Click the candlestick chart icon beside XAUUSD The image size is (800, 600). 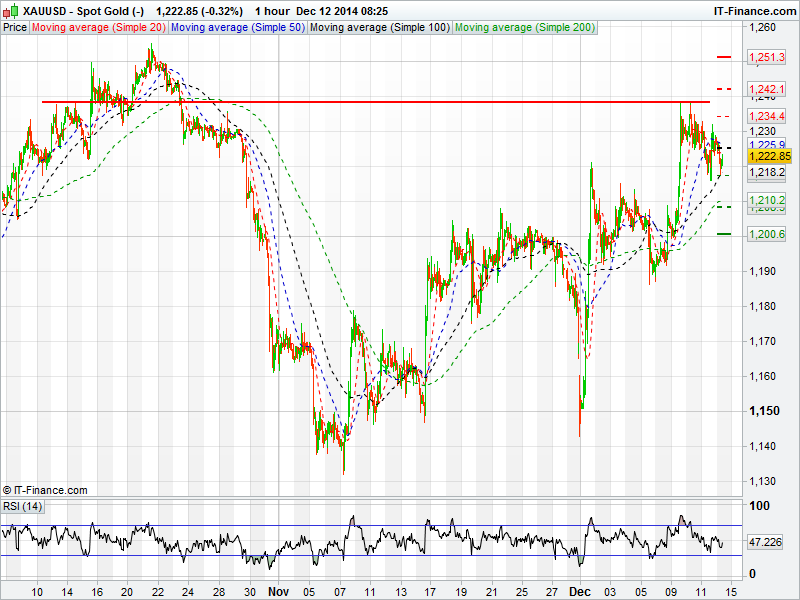pos(11,10)
